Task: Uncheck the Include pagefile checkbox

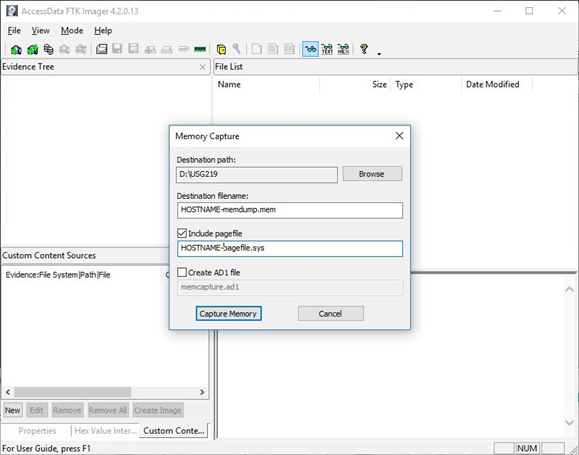Action: [182, 233]
